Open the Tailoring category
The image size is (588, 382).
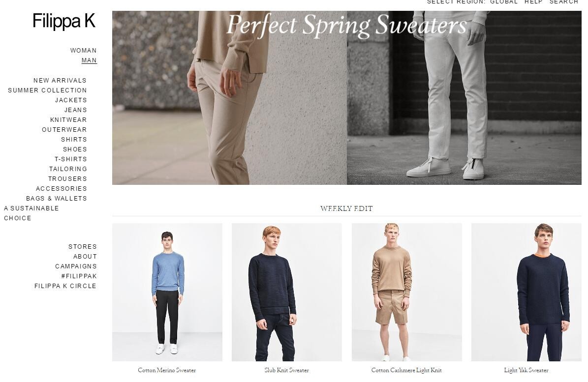pyautogui.click(x=68, y=169)
